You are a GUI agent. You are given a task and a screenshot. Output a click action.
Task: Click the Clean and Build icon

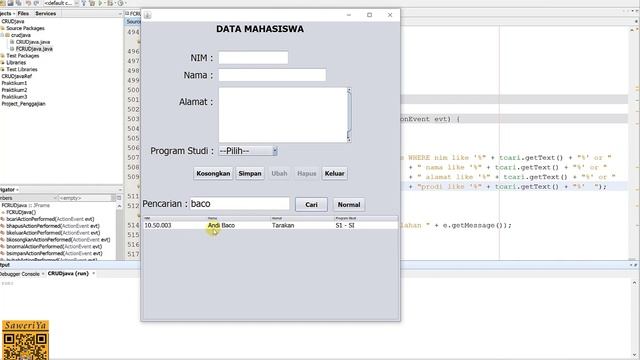pyautogui.click(x=92, y=2)
